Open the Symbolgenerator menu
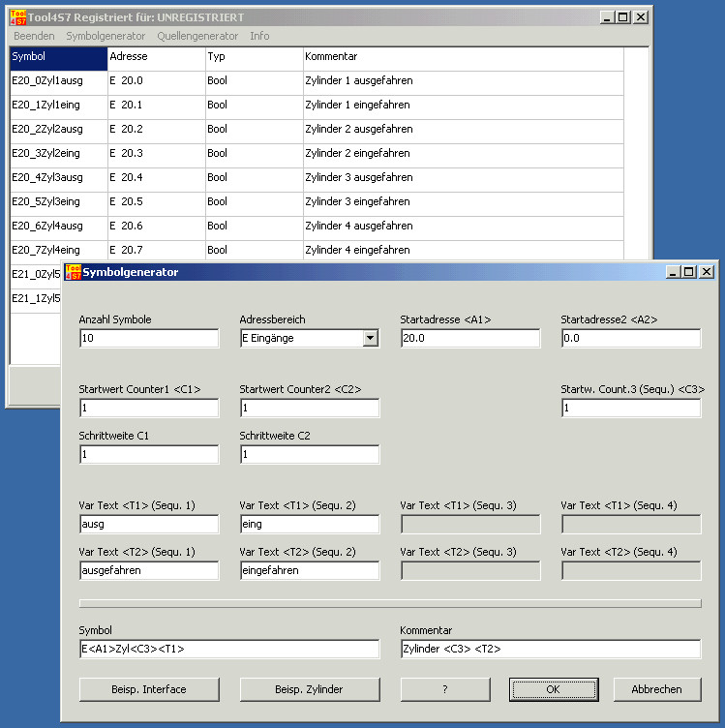The width and height of the screenshot is (725, 728). click(x=106, y=36)
